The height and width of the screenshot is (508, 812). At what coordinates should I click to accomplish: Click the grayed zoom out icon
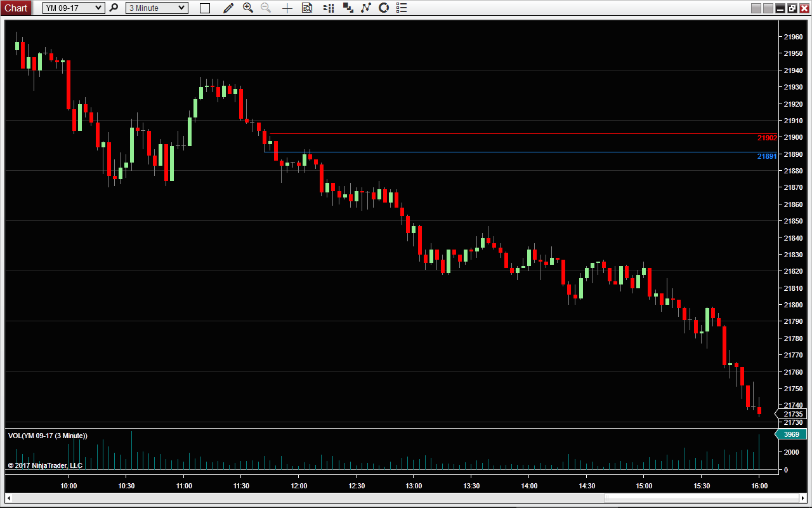[266, 8]
